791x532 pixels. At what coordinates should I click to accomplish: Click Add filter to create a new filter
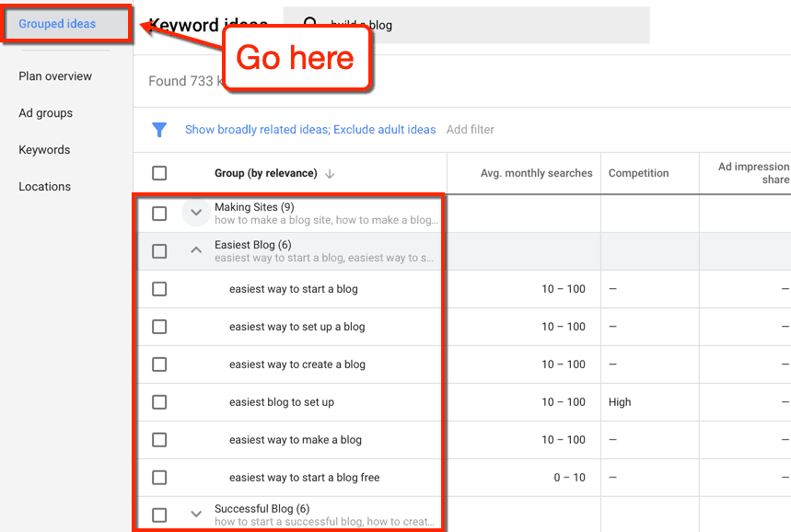tap(470, 130)
